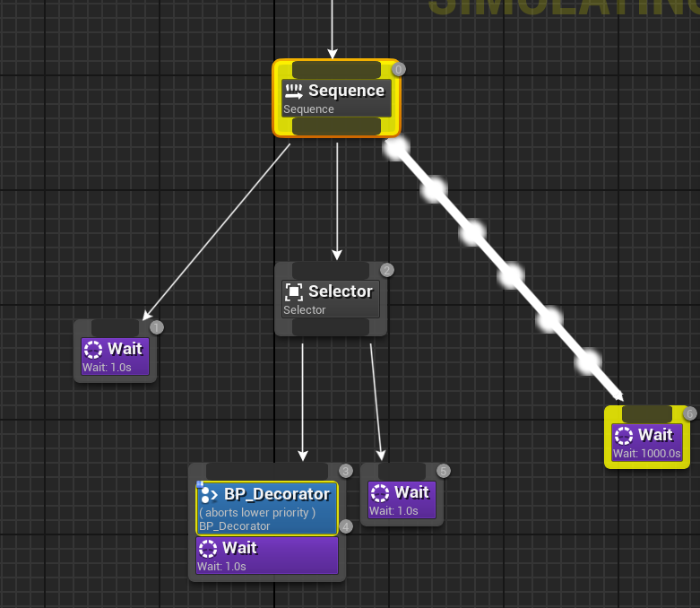Click the Selector node's top input pin
Image resolution: width=700 pixels, height=608 pixels.
[x=330, y=270]
